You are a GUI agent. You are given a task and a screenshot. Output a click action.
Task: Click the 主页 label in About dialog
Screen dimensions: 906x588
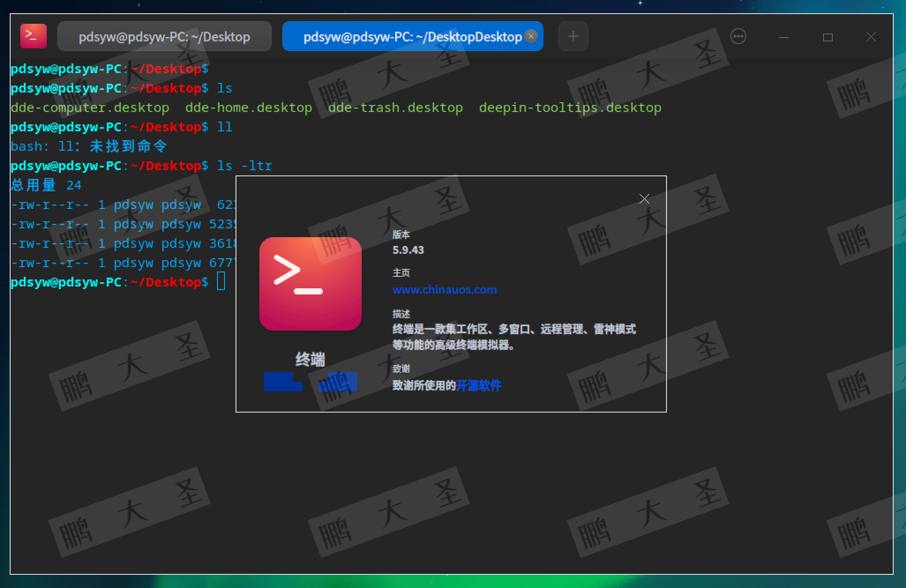[401, 273]
